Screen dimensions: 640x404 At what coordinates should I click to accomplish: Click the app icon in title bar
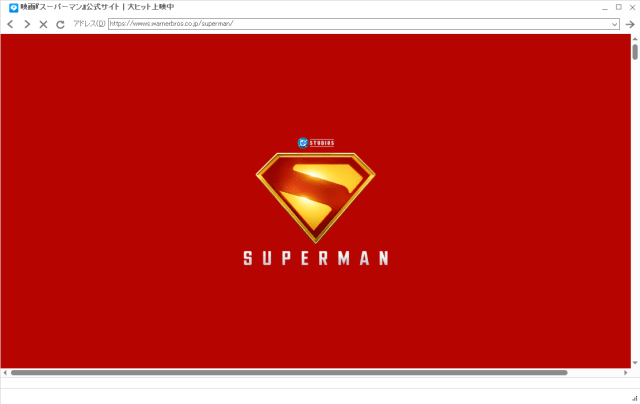[13, 7]
